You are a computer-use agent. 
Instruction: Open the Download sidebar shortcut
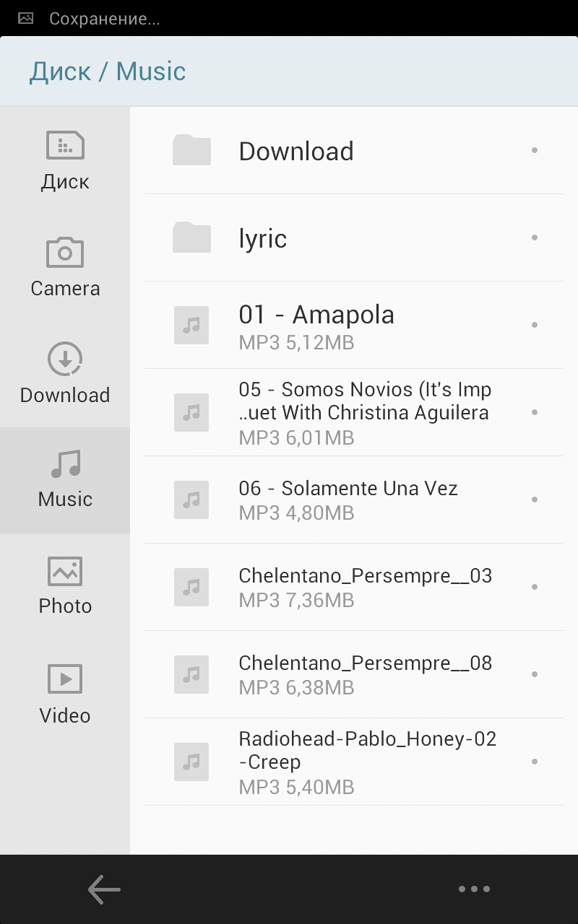click(x=65, y=374)
